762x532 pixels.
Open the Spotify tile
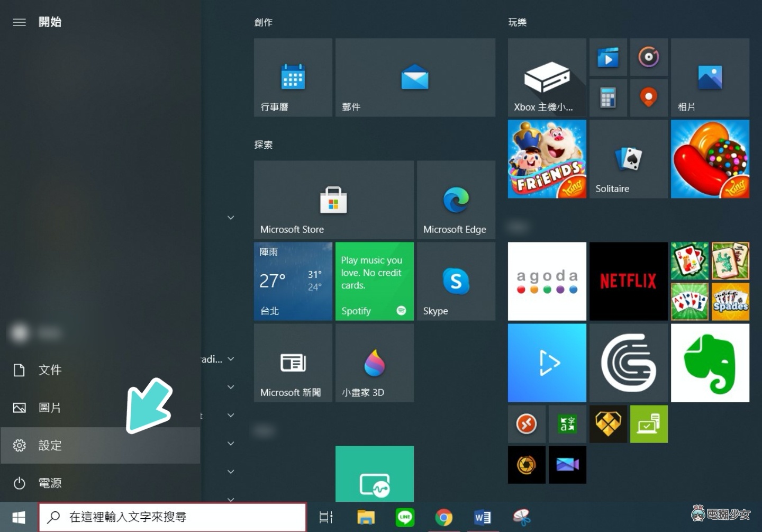click(375, 281)
